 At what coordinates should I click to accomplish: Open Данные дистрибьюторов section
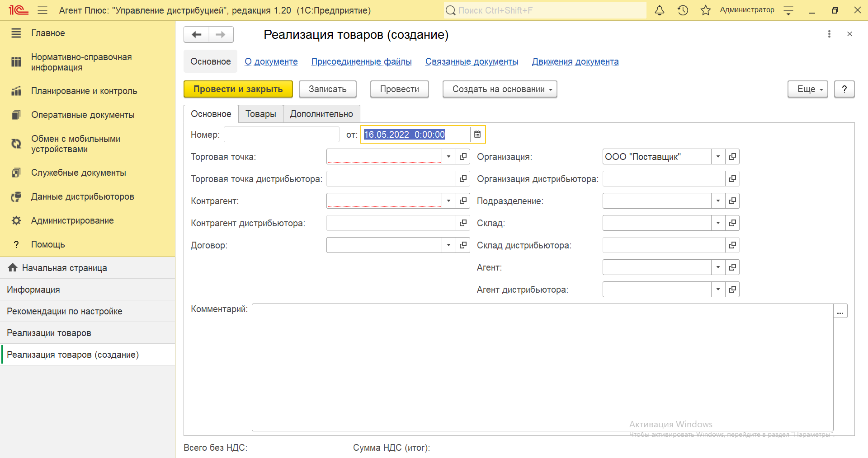(88, 196)
